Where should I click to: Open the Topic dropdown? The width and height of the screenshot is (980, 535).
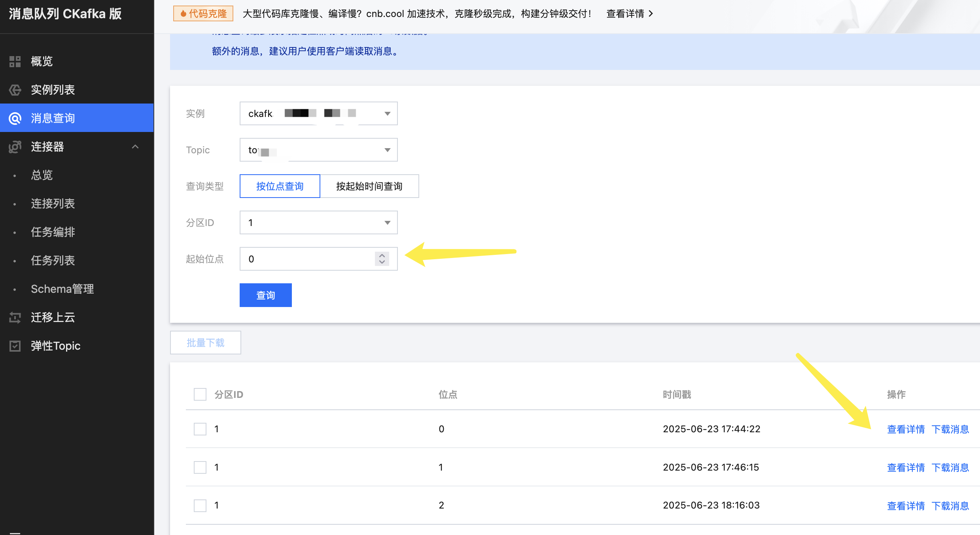(318, 150)
